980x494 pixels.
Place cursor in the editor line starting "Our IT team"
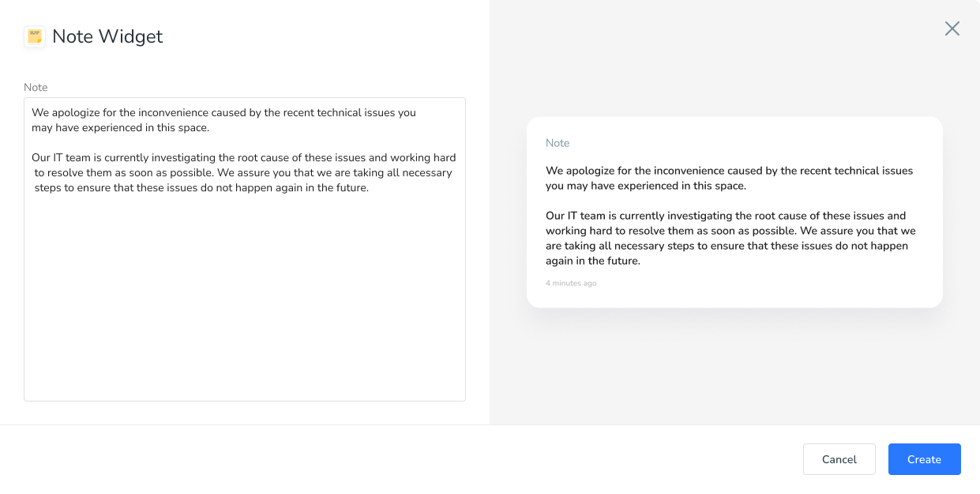[x=243, y=157]
